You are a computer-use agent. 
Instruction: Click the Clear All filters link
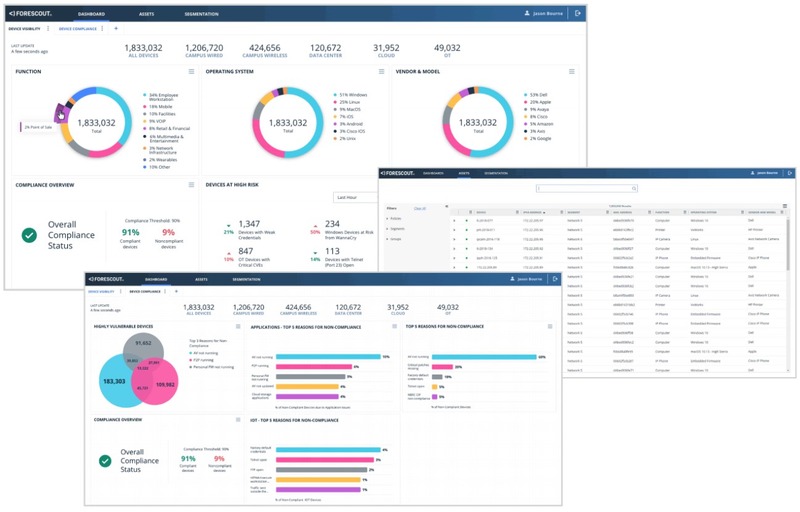(420, 208)
